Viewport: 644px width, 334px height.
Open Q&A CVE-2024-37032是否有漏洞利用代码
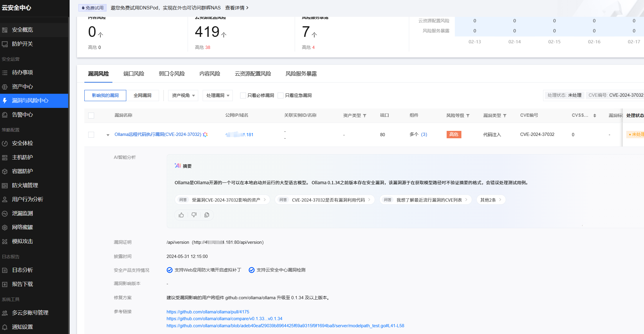coord(325,200)
